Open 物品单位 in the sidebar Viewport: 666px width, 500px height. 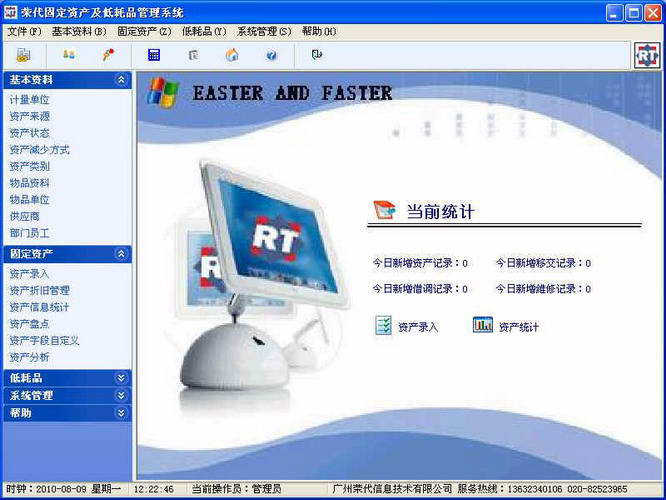pyautogui.click(x=30, y=200)
